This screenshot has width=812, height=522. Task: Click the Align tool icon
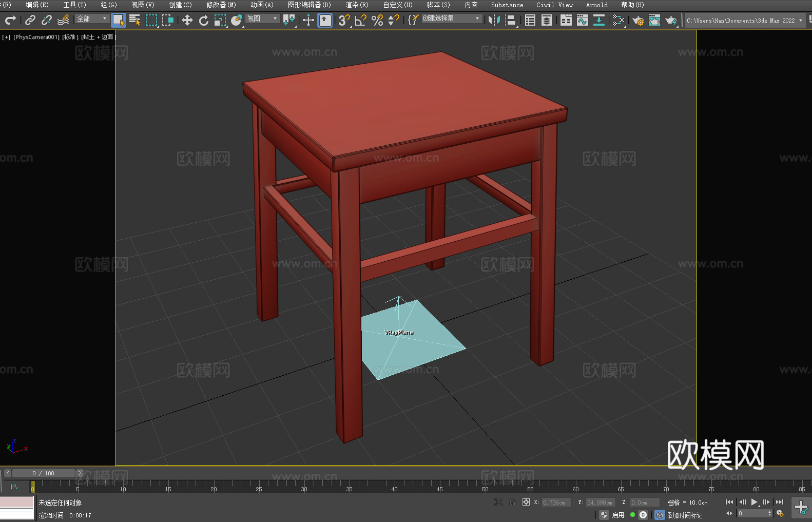click(x=511, y=20)
